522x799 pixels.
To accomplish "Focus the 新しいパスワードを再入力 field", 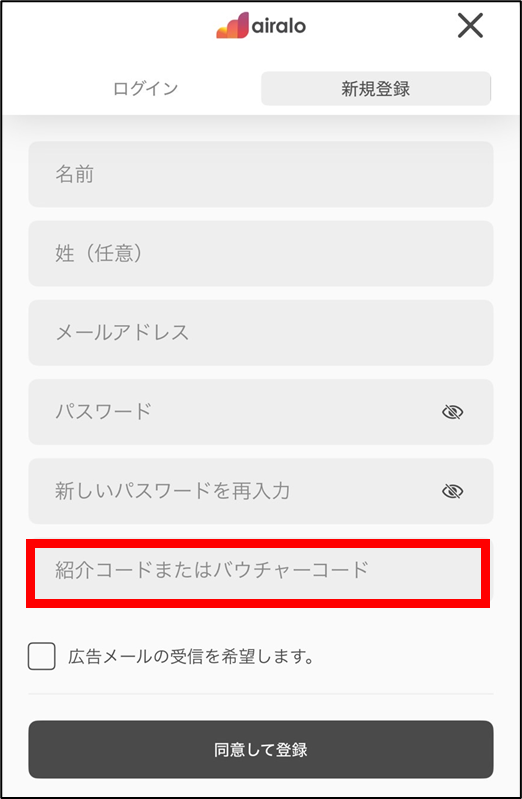I will click(x=260, y=491).
